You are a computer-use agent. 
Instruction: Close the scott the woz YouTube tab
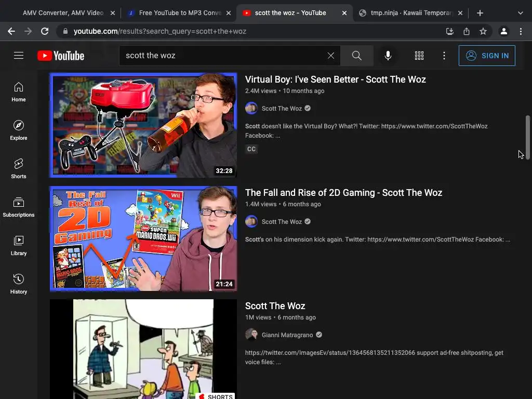click(344, 13)
